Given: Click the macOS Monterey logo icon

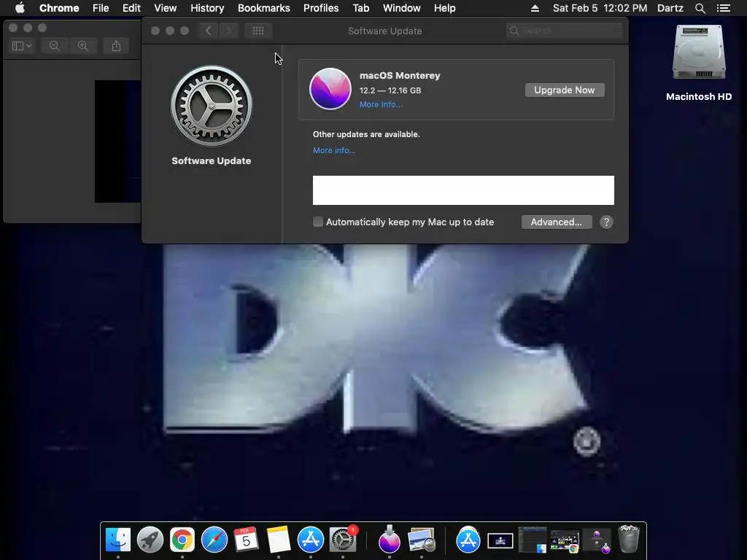Looking at the screenshot, I should (x=330, y=88).
